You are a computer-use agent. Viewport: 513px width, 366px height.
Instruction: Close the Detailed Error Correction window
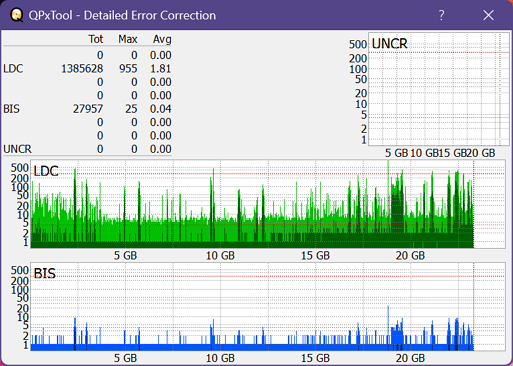[488, 15]
